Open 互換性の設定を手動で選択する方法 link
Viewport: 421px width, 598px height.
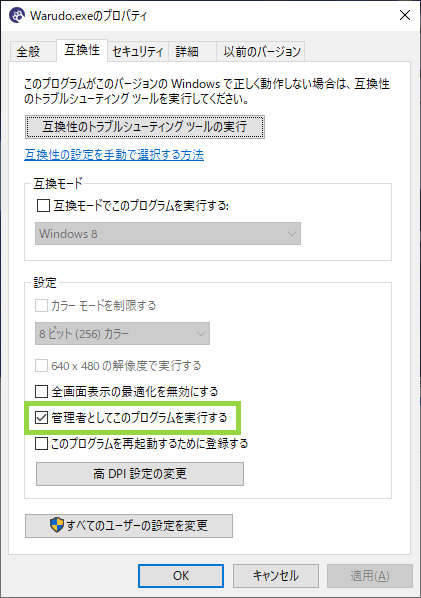[114, 155]
